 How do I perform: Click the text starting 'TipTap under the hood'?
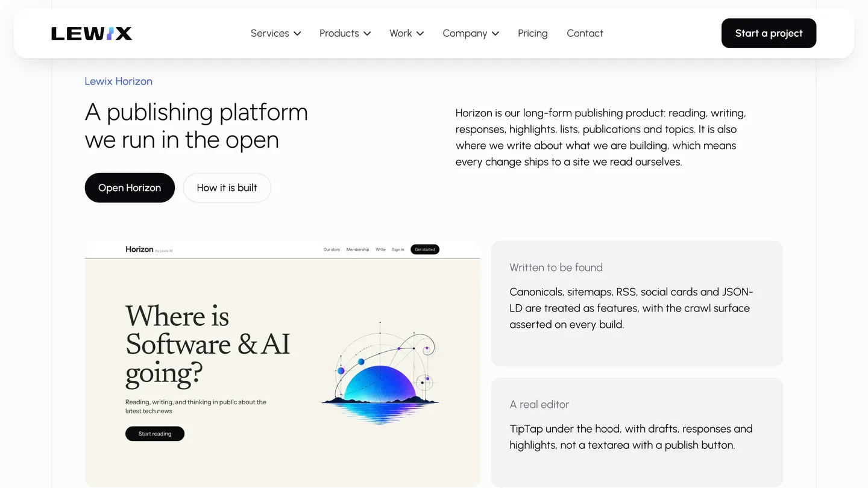[x=631, y=437]
